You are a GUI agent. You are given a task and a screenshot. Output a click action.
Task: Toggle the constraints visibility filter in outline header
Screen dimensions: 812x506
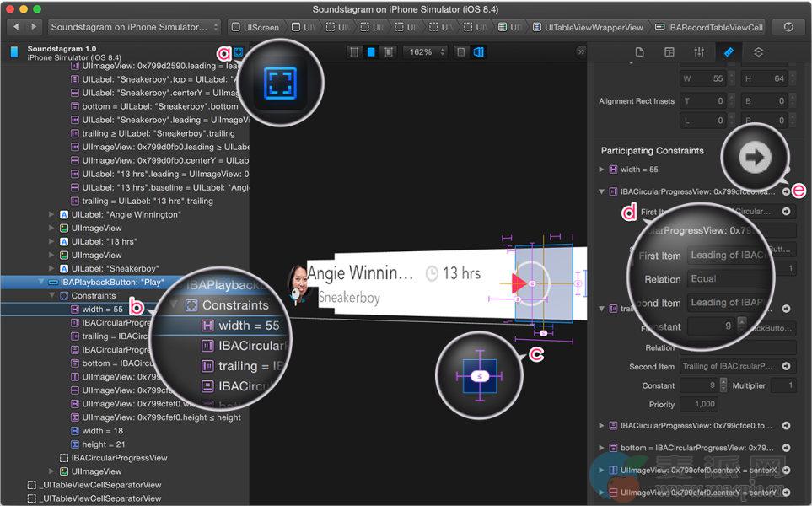click(239, 51)
